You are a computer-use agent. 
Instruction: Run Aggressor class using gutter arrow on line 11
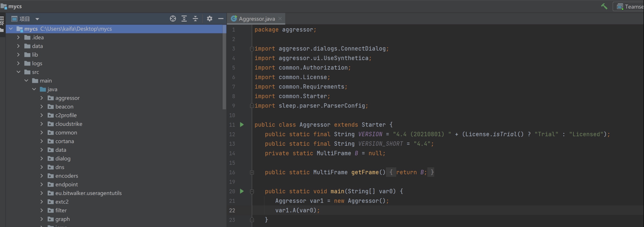click(242, 125)
